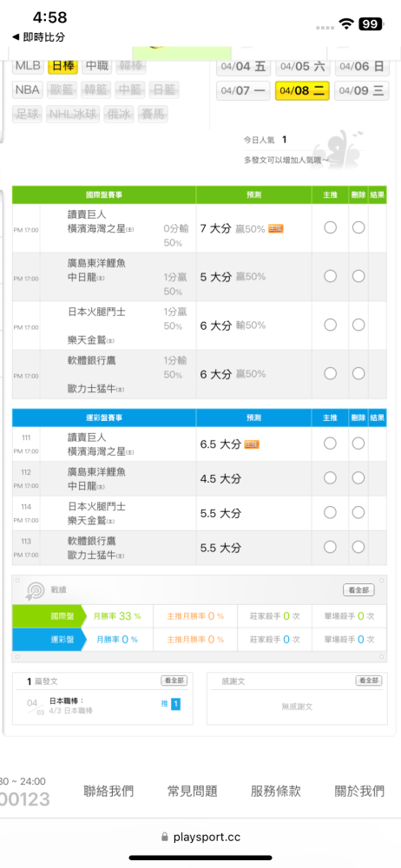Tap the back arrow for 即時比分
This screenshot has width=401, height=868.
tap(16, 37)
